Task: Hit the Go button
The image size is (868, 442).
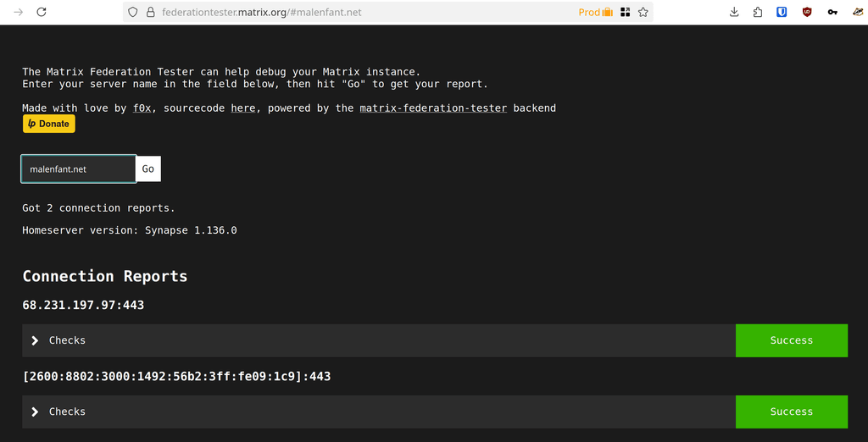Action: [148, 169]
